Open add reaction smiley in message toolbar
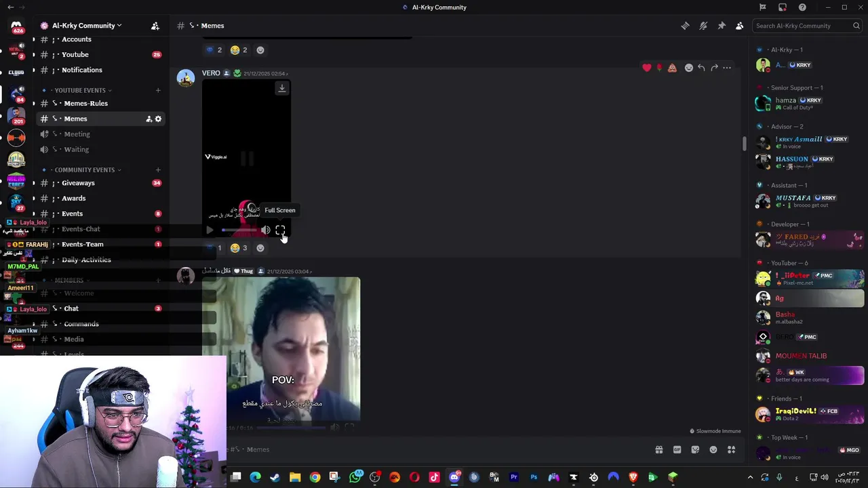 (x=689, y=68)
